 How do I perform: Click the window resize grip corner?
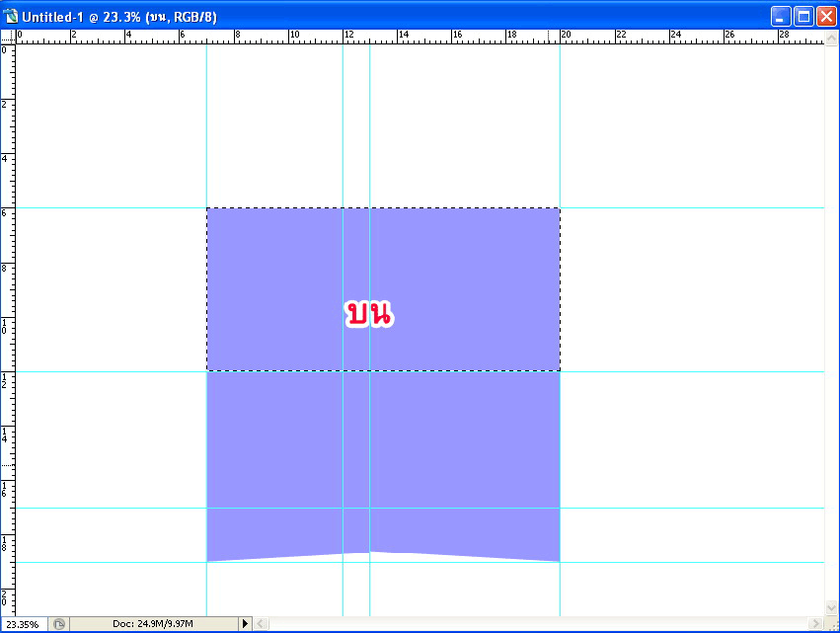[832, 624]
